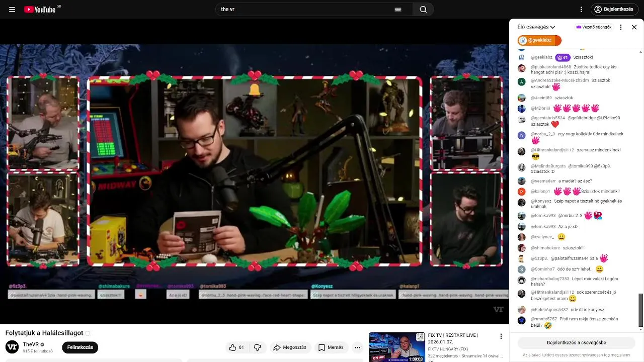This screenshot has height=362, width=644.
Task: Open @MelindaBurgsta avatar in chat
Action: pyautogui.click(x=522, y=167)
